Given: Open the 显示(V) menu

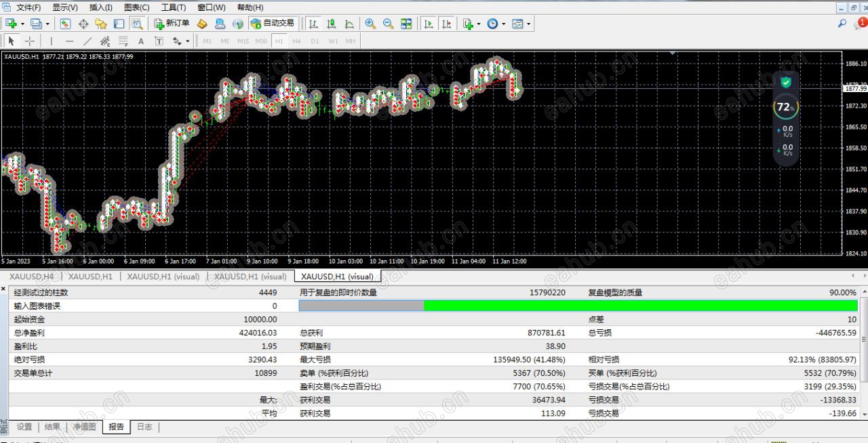Looking at the screenshot, I should (64, 7).
